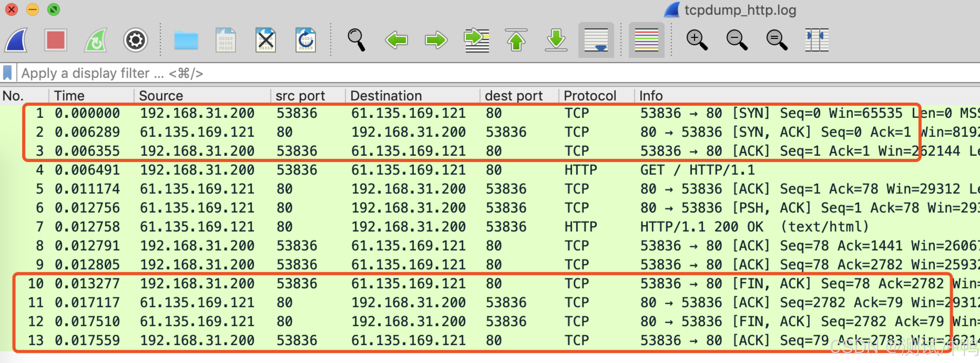The image size is (980, 363).
Task: Toggle auto-scroll during live capture
Action: pos(596,40)
